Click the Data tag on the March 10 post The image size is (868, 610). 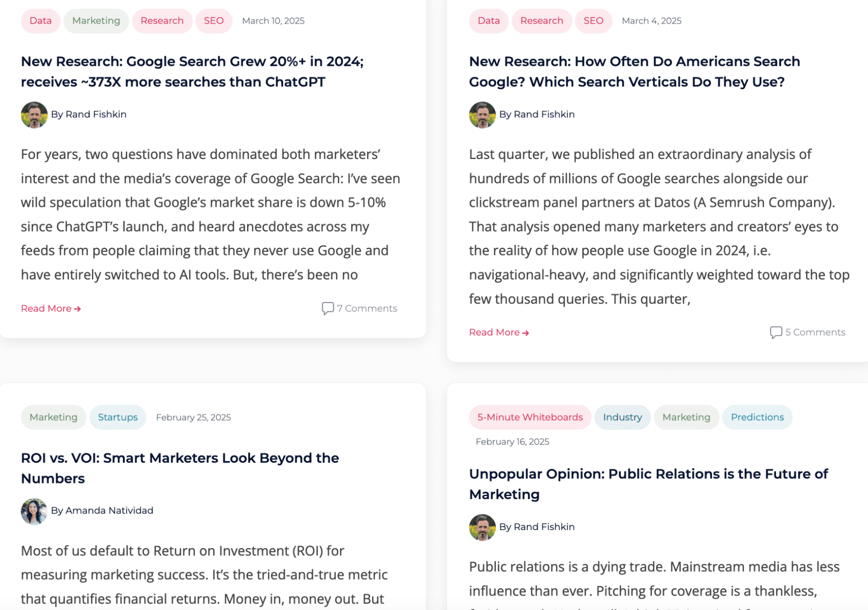pos(40,21)
